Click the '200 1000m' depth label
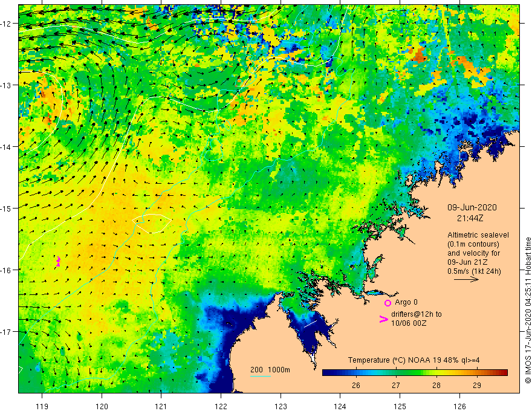This screenshot has height=411, width=532. (x=270, y=370)
